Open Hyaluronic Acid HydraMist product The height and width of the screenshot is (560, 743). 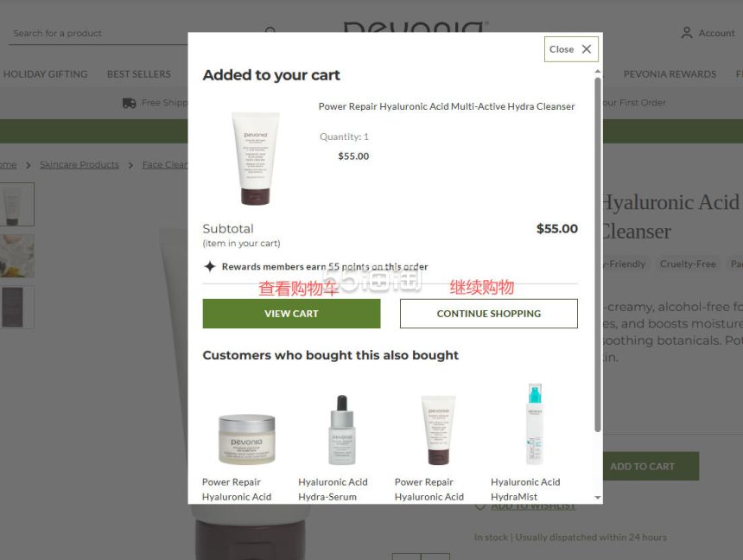(535, 424)
